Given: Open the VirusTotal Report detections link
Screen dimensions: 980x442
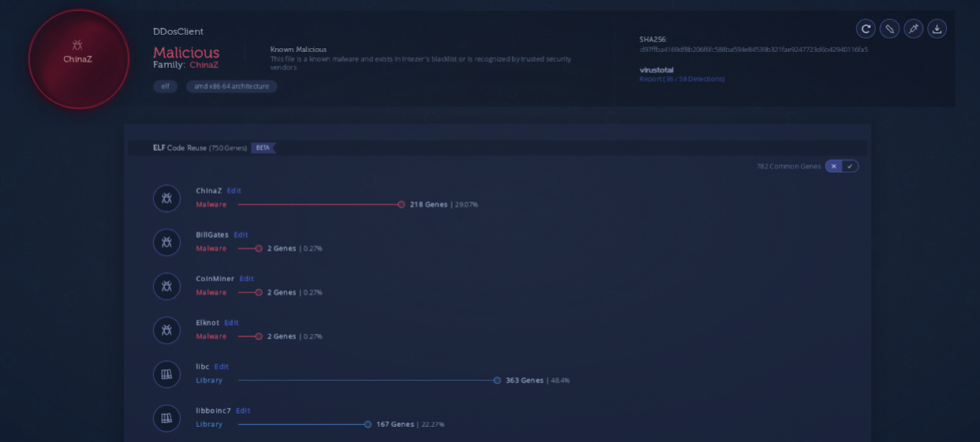Looking at the screenshot, I should click(x=682, y=79).
